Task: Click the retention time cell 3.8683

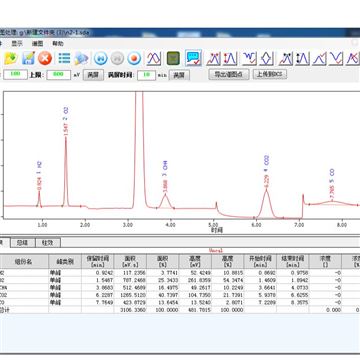Action: [x=98, y=288]
